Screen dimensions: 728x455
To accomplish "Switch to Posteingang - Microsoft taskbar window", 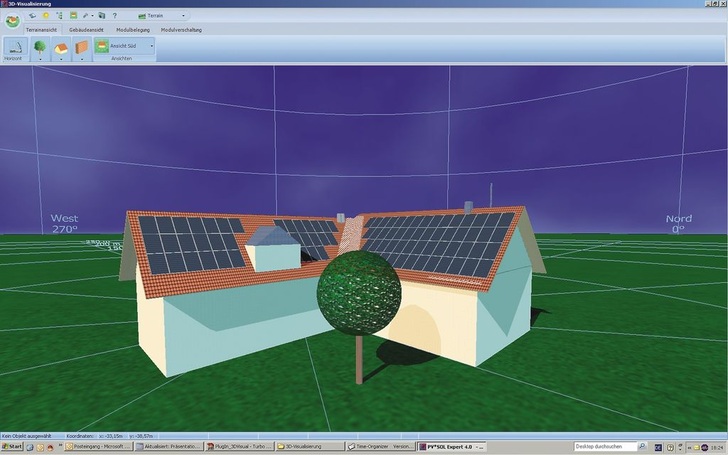I will click(98, 447).
